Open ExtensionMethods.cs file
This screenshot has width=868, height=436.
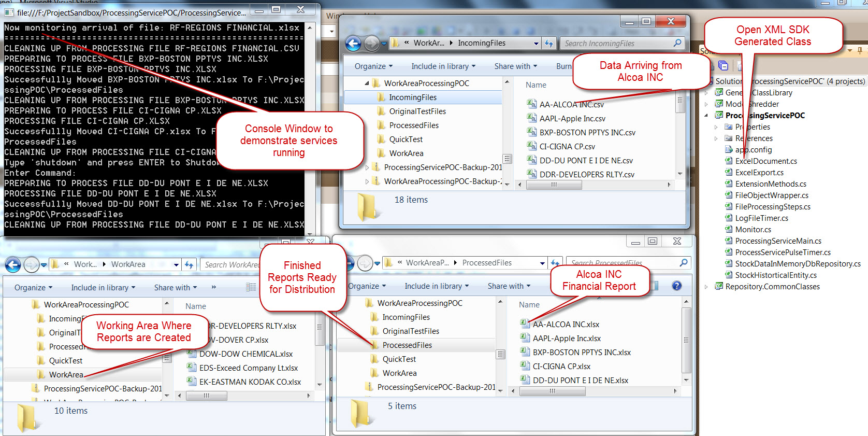pyautogui.click(x=771, y=184)
